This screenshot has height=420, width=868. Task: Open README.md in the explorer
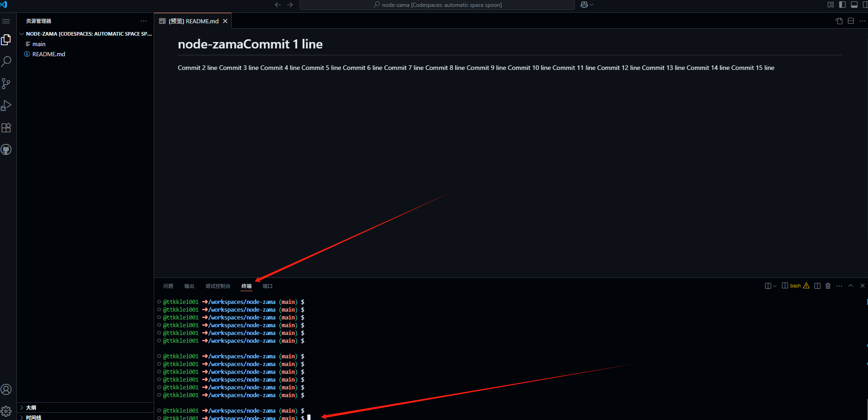tap(48, 54)
